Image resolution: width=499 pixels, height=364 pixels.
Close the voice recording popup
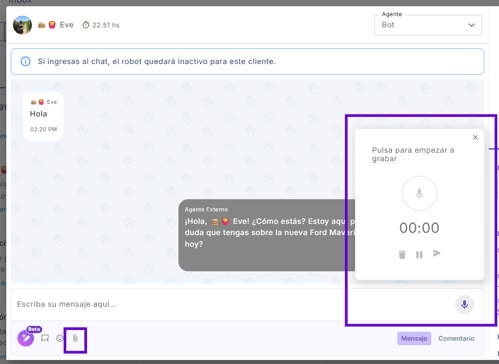(475, 137)
